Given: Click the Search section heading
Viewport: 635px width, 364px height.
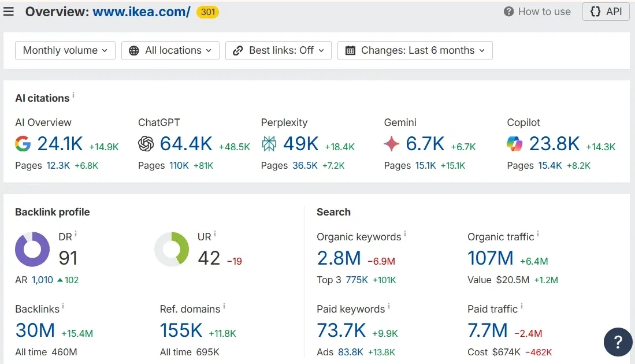Looking at the screenshot, I should point(334,212).
